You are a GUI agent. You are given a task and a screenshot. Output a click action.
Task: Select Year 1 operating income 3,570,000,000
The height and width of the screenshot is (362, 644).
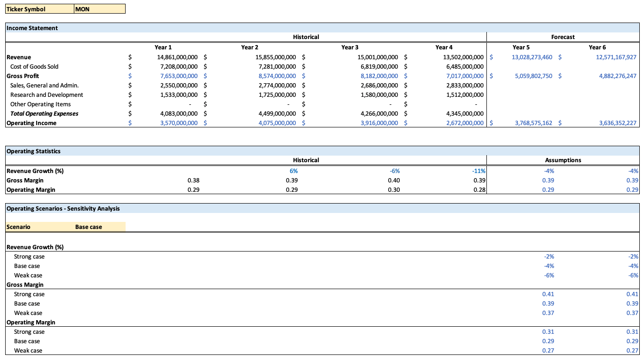pos(179,123)
